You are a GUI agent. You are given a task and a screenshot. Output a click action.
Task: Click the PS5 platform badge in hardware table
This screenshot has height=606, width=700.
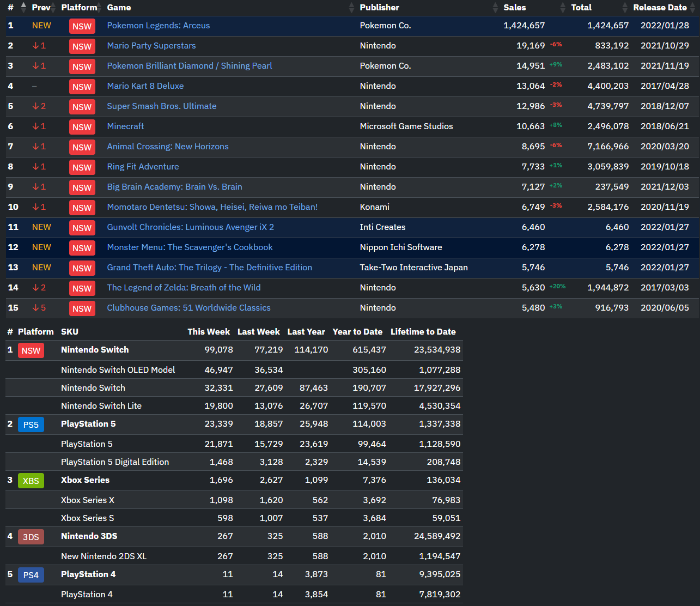[x=31, y=425]
